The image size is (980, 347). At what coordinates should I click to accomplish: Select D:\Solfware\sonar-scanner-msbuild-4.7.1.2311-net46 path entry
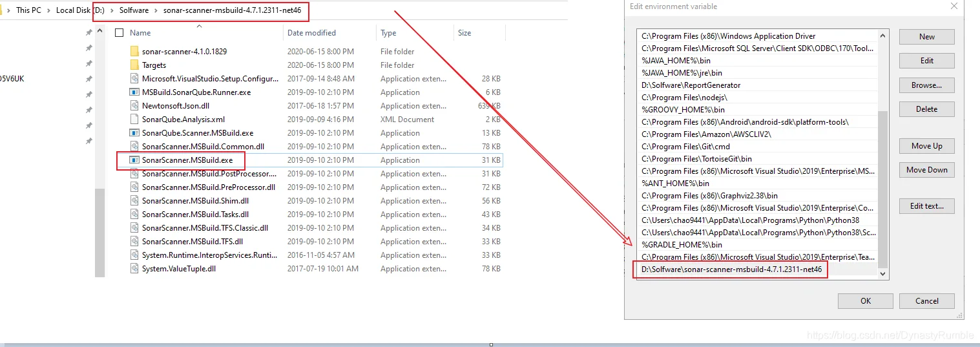756,269
